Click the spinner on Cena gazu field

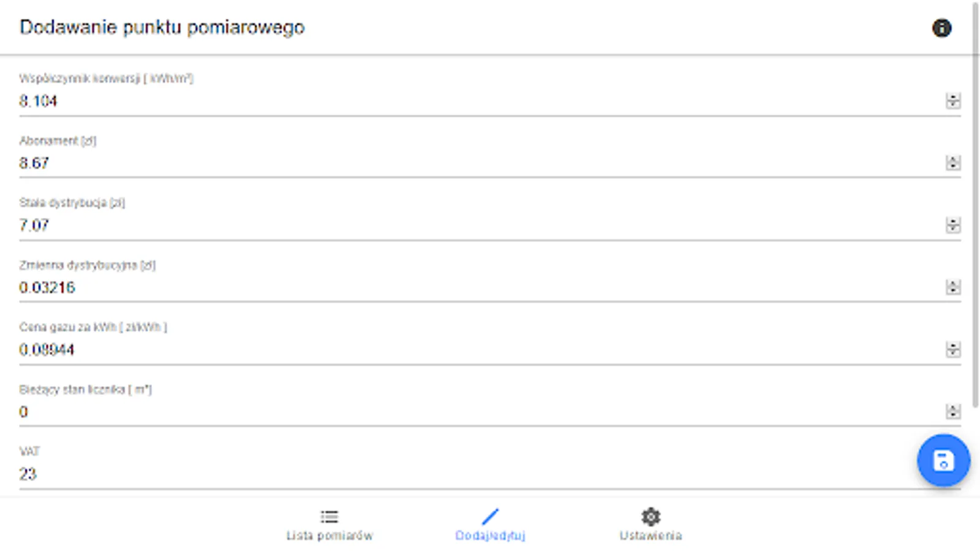click(953, 350)
